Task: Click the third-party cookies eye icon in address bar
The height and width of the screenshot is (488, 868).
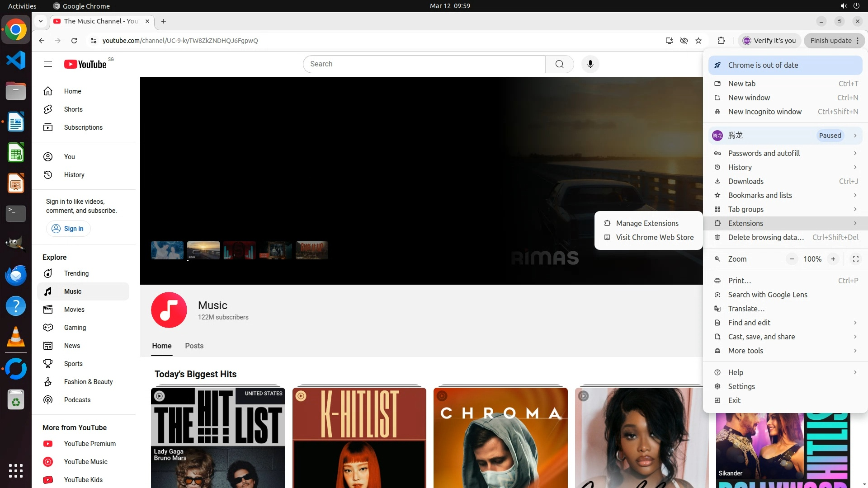Action: point(684,41)
